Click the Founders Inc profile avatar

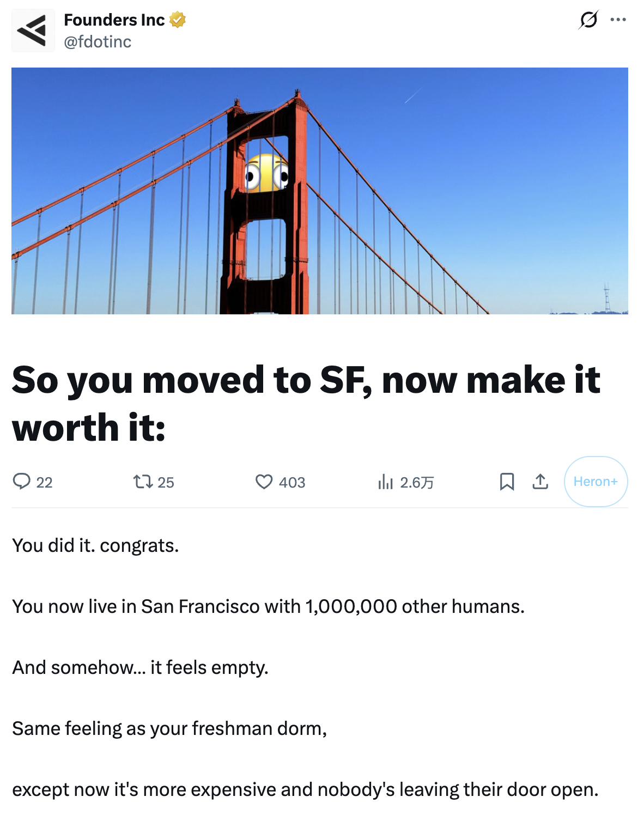point(33,31)
